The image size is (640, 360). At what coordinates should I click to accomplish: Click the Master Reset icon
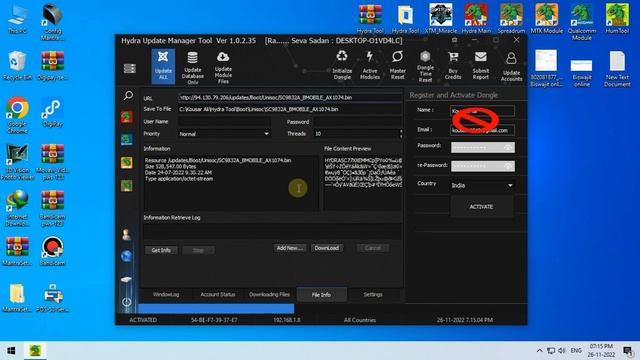tap(397, 65)
